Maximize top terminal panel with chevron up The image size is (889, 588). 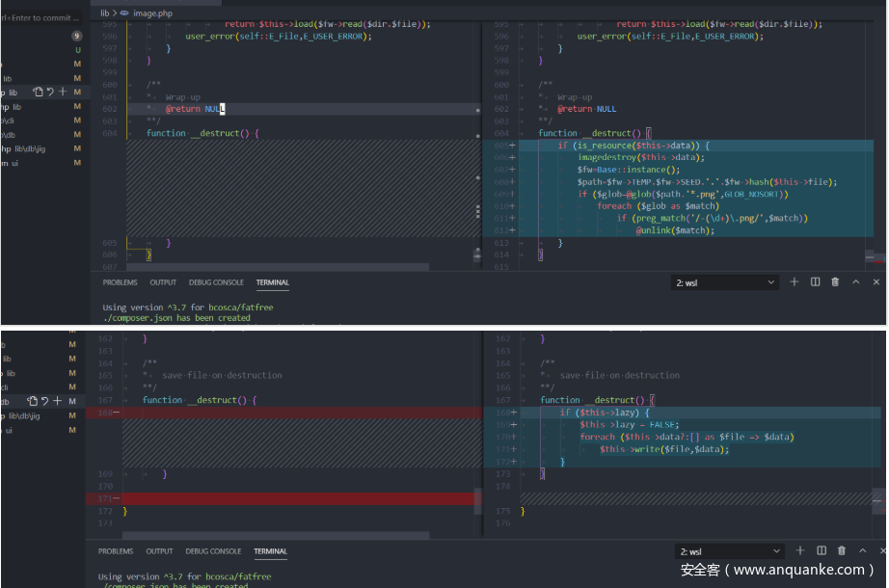click(856, 282)
